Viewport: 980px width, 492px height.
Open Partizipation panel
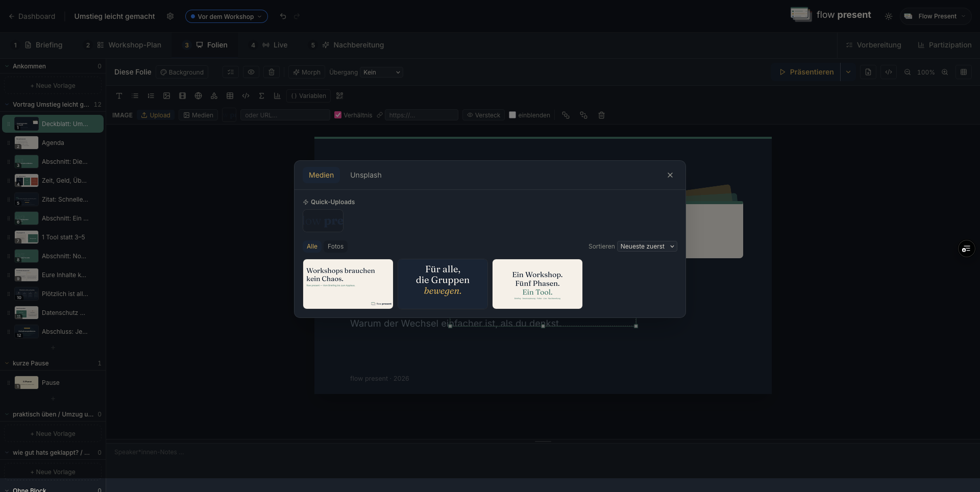944,45
